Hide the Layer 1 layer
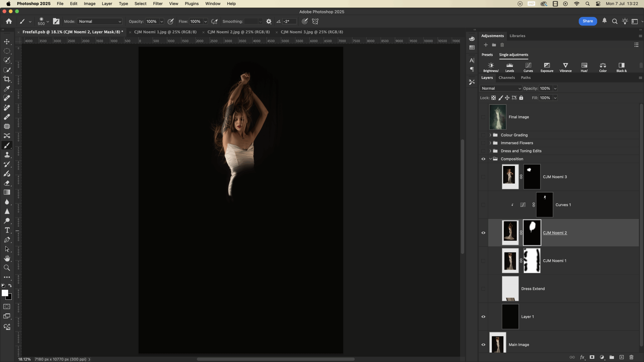 pyautogui.click(x=483, y=317)
